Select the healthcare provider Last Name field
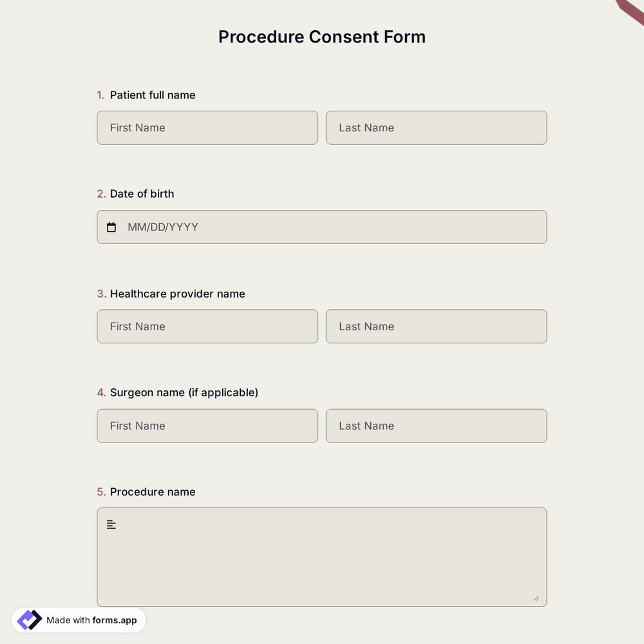 pyautogui.click(x=436, y=327)
